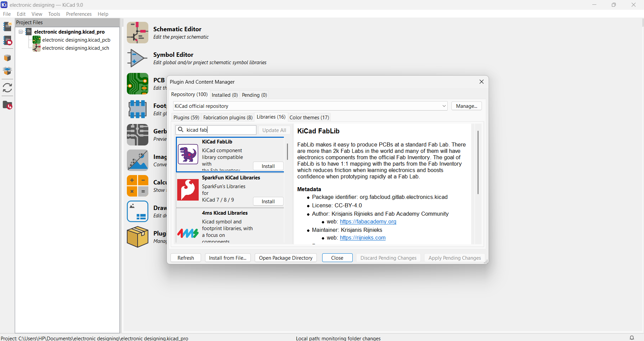Screen dimensions: 644x341
Task: Click the License: CC-BY-4.0 metadata line
Action: (x=337, y=206)
